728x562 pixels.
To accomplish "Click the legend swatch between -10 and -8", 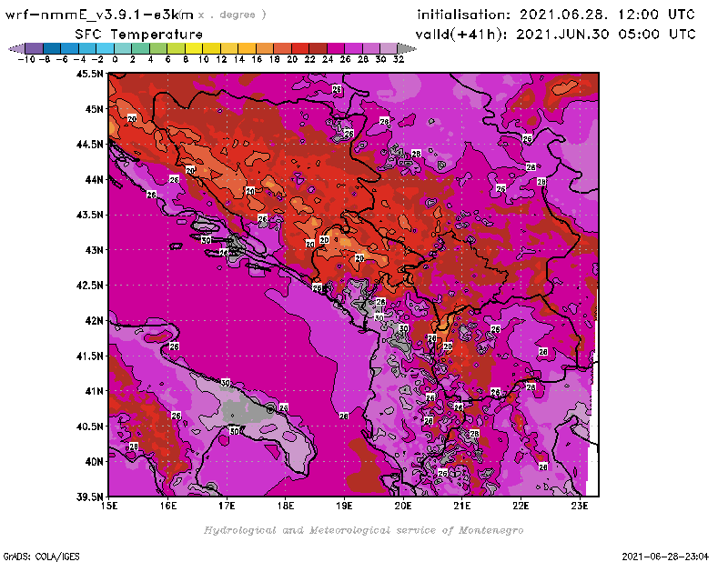I will coord(34,48).
